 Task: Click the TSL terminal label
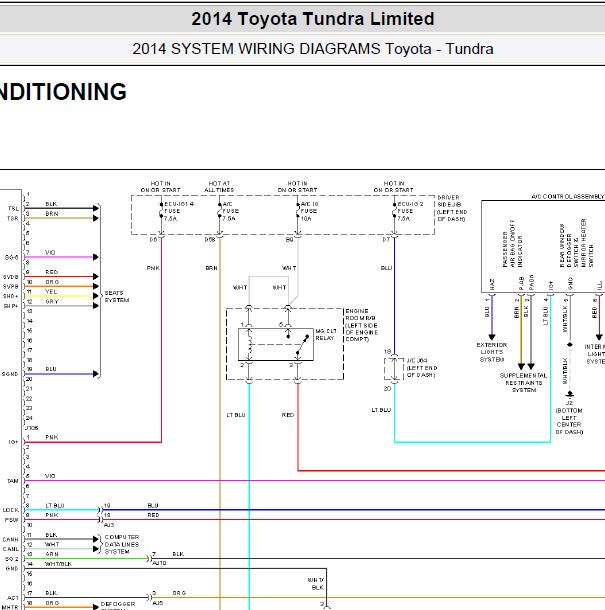pyautogui.click(x=13, y=209)
